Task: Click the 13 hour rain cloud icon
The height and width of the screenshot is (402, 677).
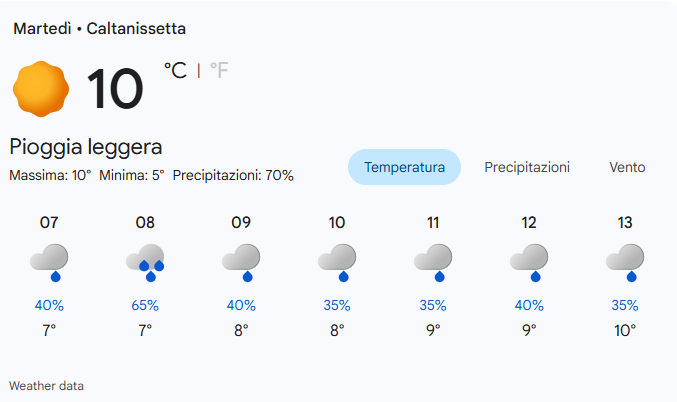Action: click(625, 261)
